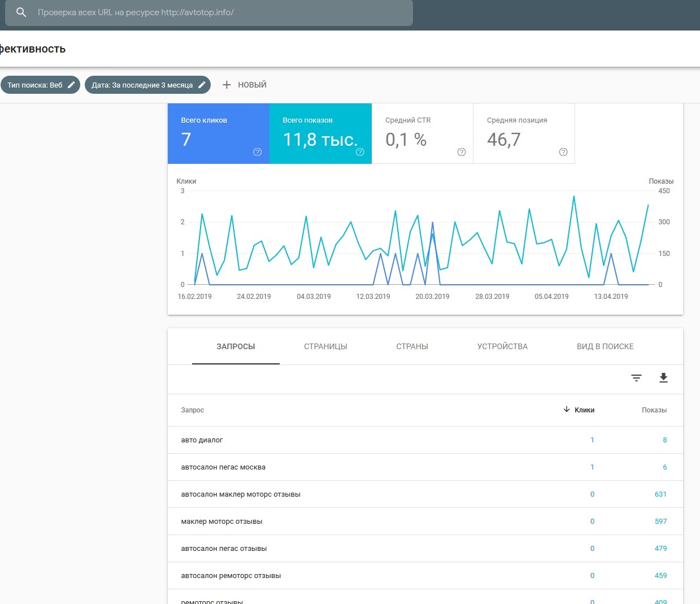This screenshot has height=604, width=700.
Task: Click the plus icon to add new filter
Action: tap(227, 85)
